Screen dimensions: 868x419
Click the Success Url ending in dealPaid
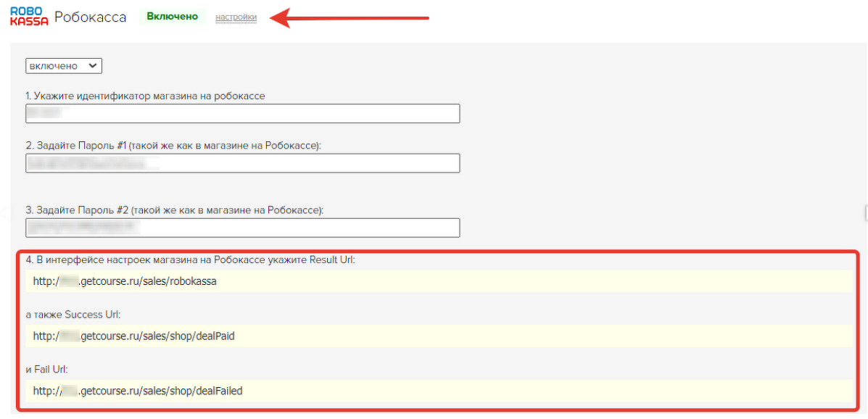pyautogui.click(x=134, y=336)
